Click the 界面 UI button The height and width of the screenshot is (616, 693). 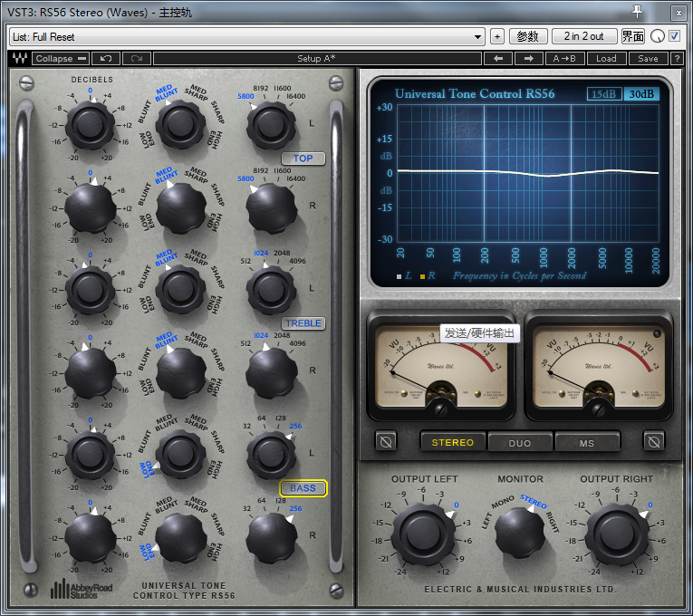tap(633, 36)
